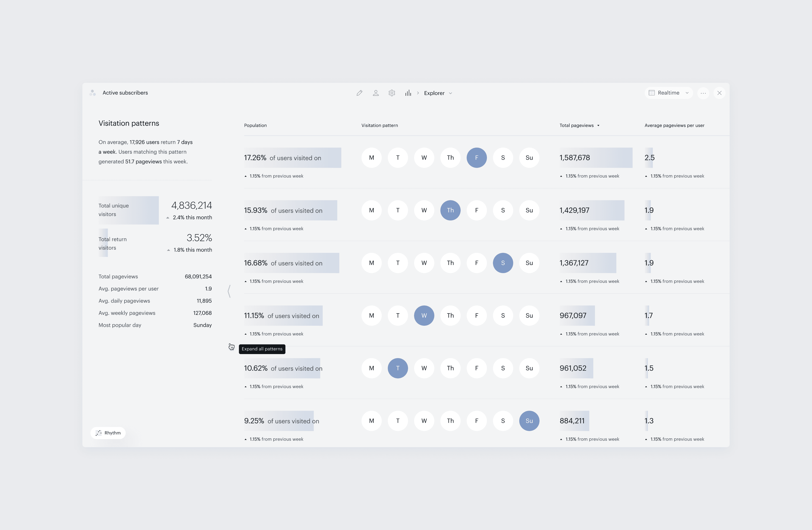
Task: Click the bar chart icon
Action: click(408, 93)
